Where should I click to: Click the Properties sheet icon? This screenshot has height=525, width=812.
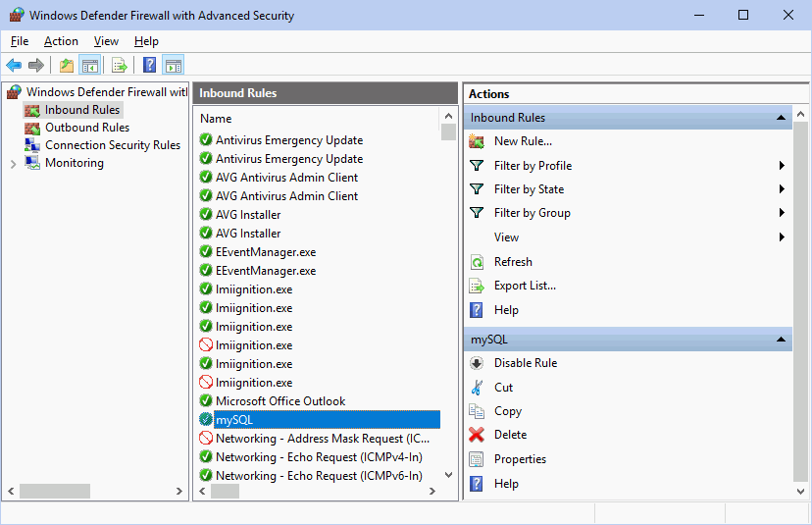477,459
